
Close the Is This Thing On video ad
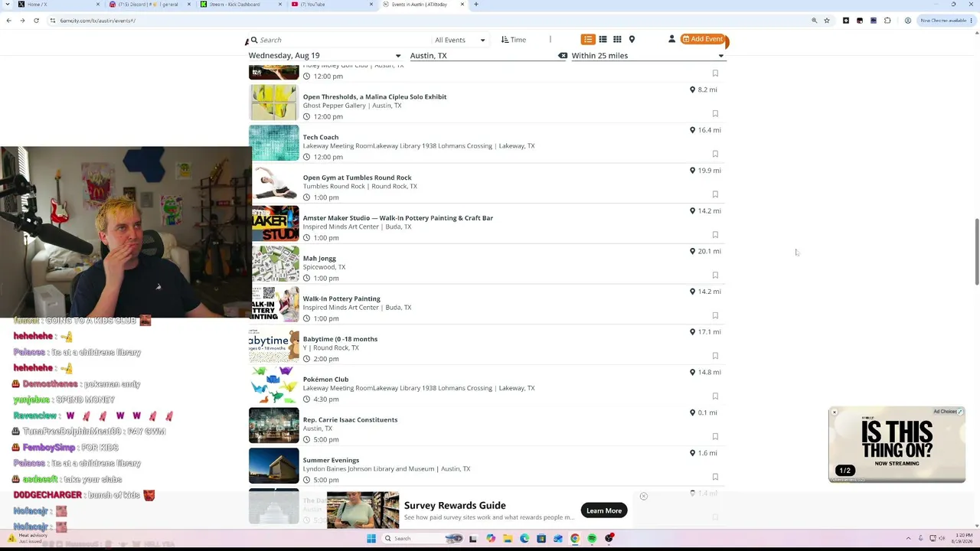(x=835, y=413)
